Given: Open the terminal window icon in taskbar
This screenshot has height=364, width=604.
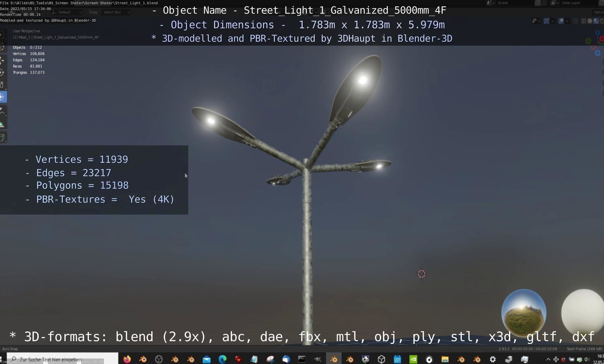Looking at the screenshot, I should (x=302, y=359).
